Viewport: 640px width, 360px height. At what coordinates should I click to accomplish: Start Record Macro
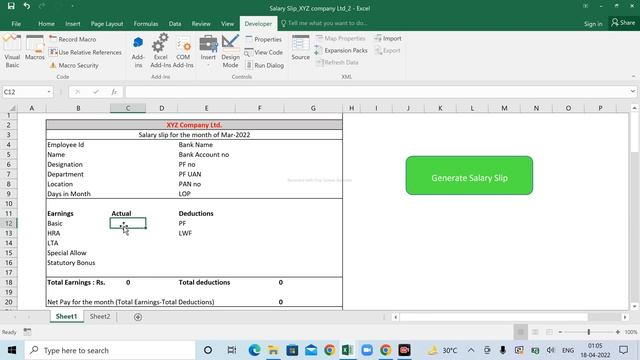(x=73, y=39)
